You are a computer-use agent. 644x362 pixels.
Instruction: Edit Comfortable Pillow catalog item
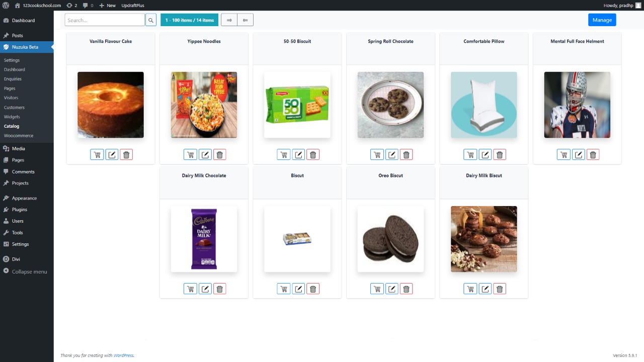tap(485, 155)
